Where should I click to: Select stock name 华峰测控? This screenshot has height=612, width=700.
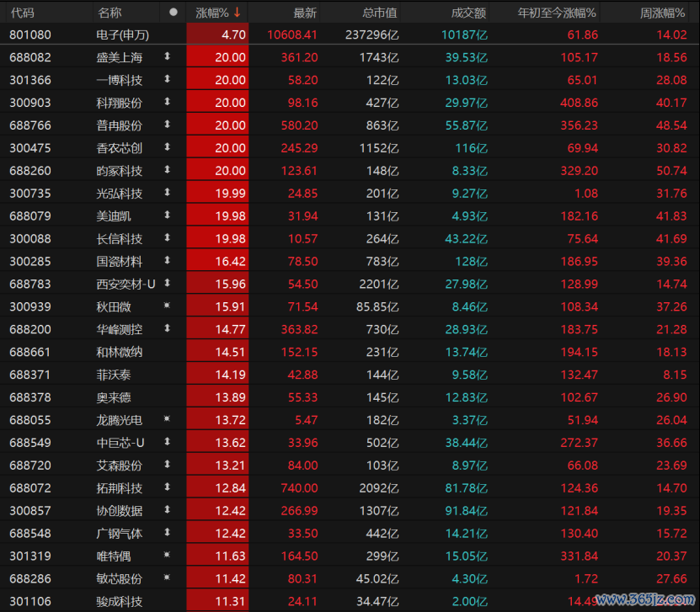pyautogui.click(x=120, y=330)
